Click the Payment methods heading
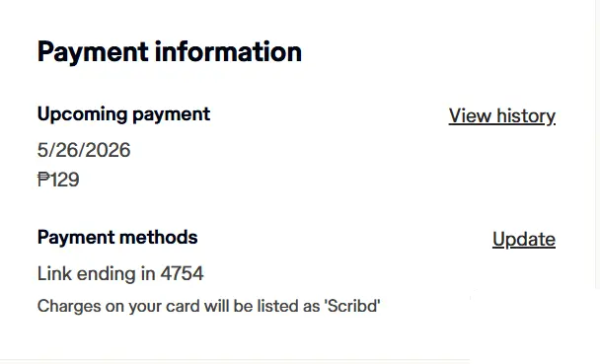Screen dimensions: 600x364 coord(117,238)
